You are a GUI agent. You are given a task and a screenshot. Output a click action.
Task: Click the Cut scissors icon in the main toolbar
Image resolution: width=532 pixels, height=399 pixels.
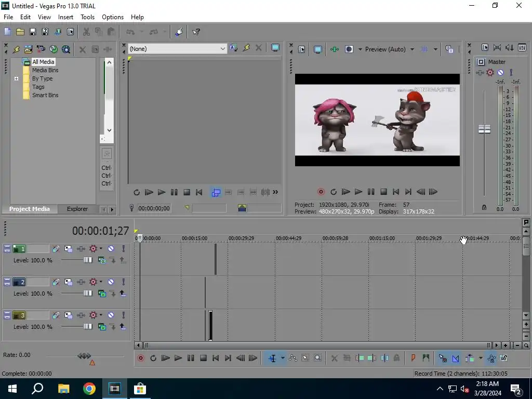click(86, 32)
